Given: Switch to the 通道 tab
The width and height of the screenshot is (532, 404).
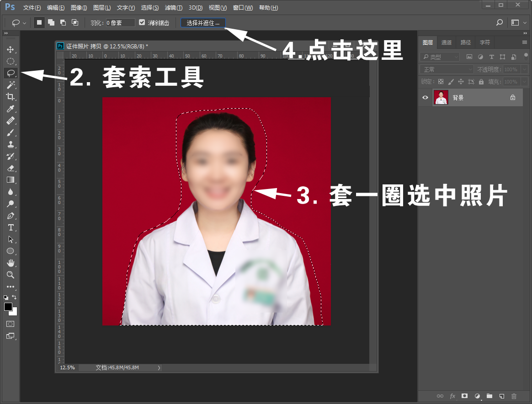Looking at the screenshot, I should pyautogui.click(x=446, y=42).
